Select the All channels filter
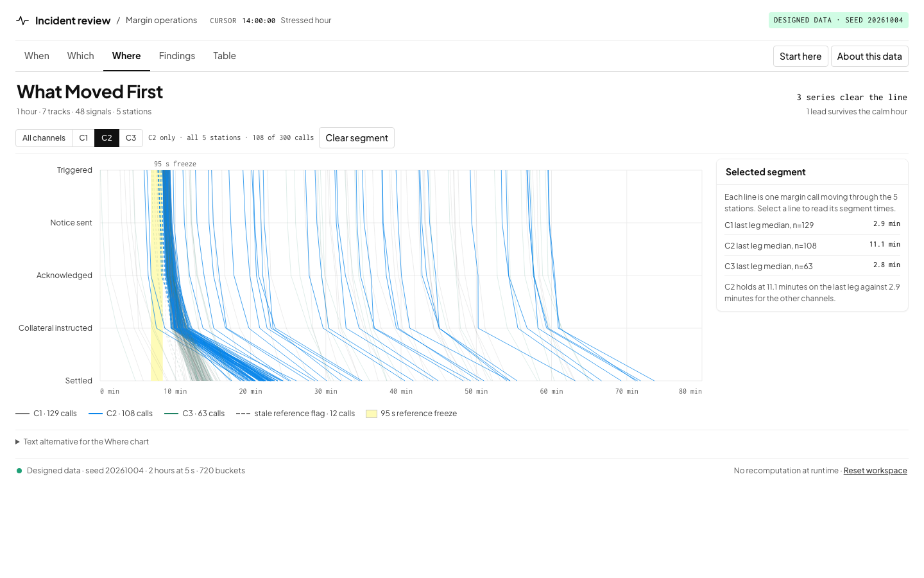The height and width of the screenshot is (578, 924). click(x=44, y=138)
